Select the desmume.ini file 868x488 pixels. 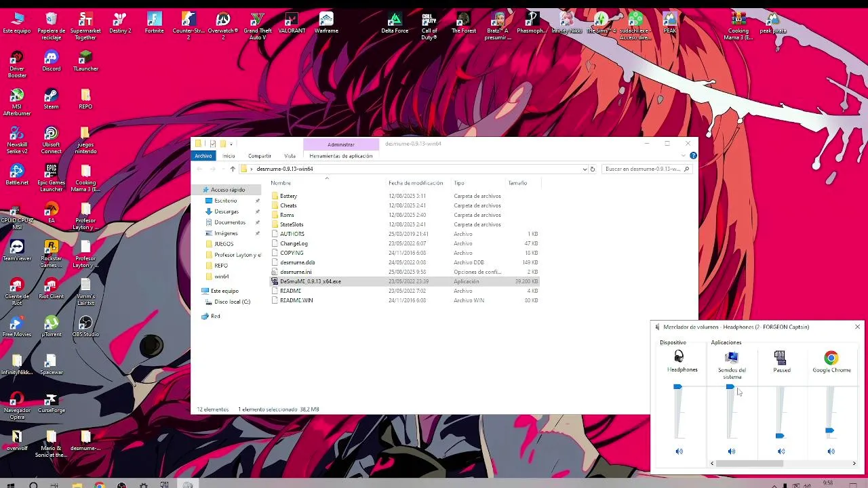coord(296,272)
